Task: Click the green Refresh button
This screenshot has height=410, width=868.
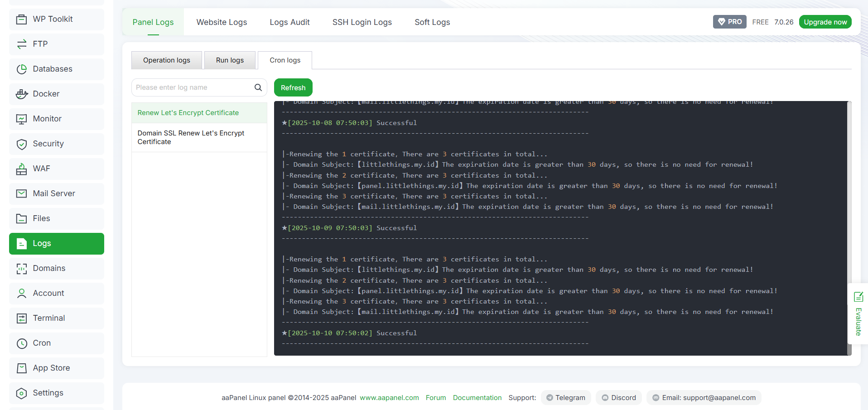Action: [293, 87]
